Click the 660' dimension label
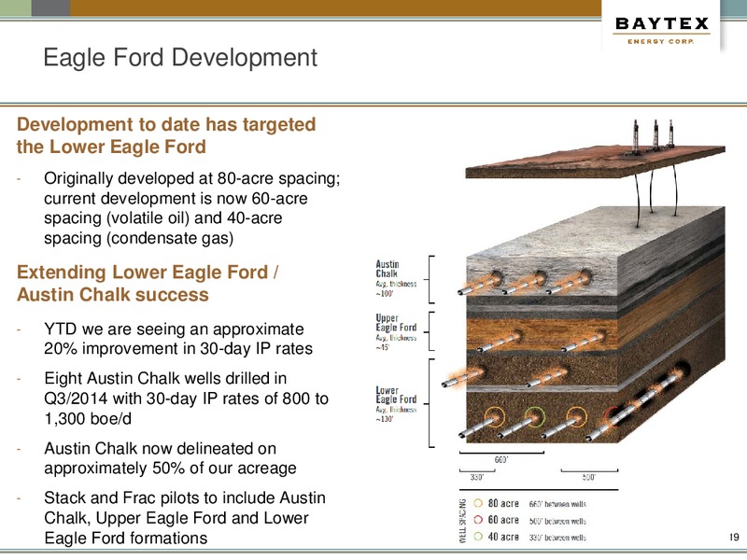Image resolution: width=747 pixels, height=560 pixels. [x=501, y=460]
